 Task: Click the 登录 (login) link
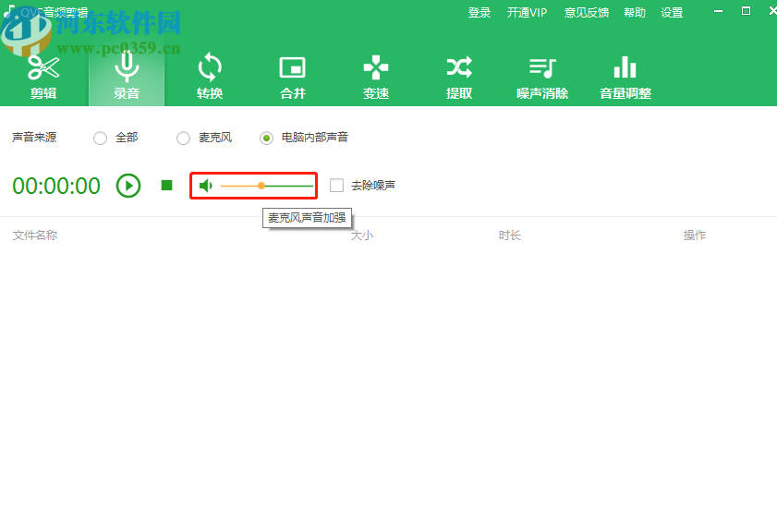[480, 12]
